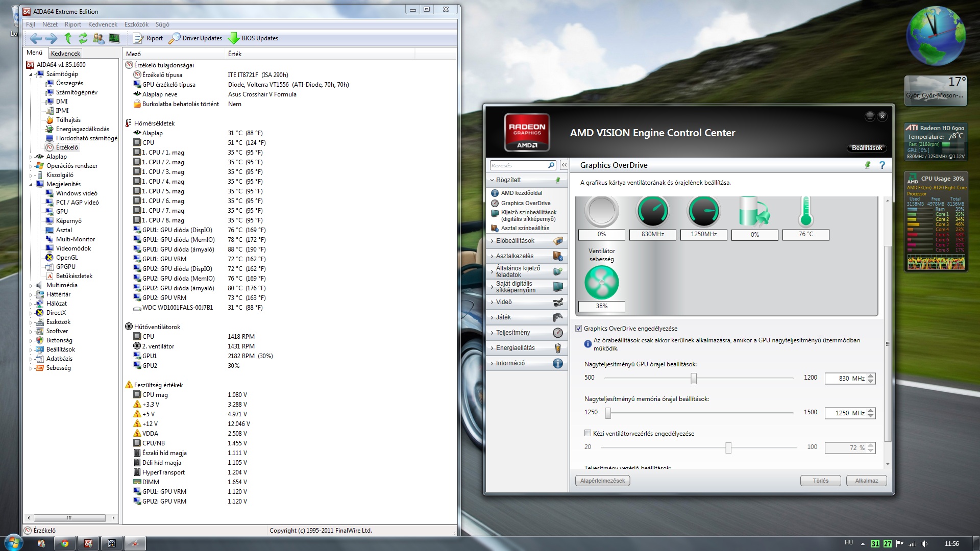Expand the Előbeállítások section

(526, 241)
